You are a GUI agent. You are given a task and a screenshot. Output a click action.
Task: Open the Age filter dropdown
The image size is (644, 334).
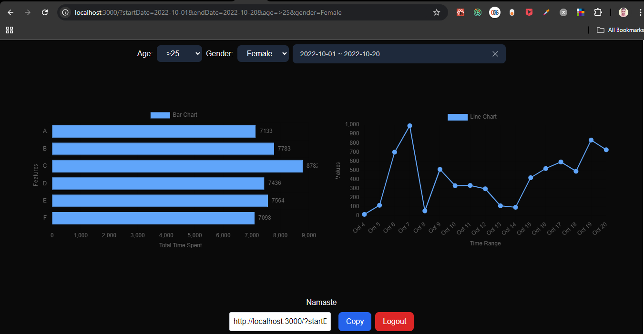coord(179,53)
